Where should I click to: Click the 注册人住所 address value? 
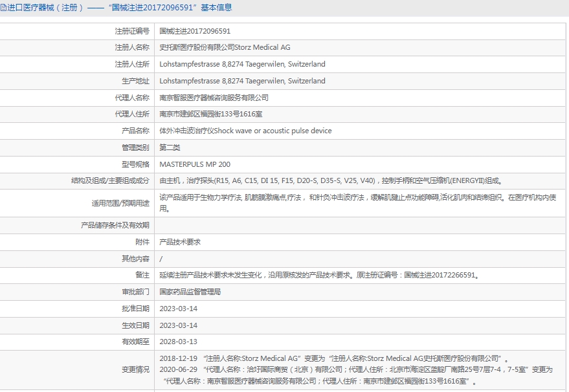pos(242,64)
